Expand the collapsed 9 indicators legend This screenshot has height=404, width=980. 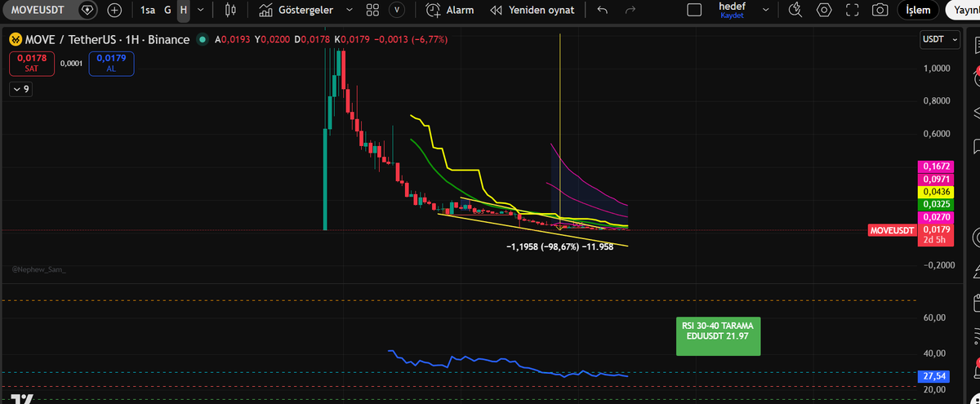click(21, 90)
